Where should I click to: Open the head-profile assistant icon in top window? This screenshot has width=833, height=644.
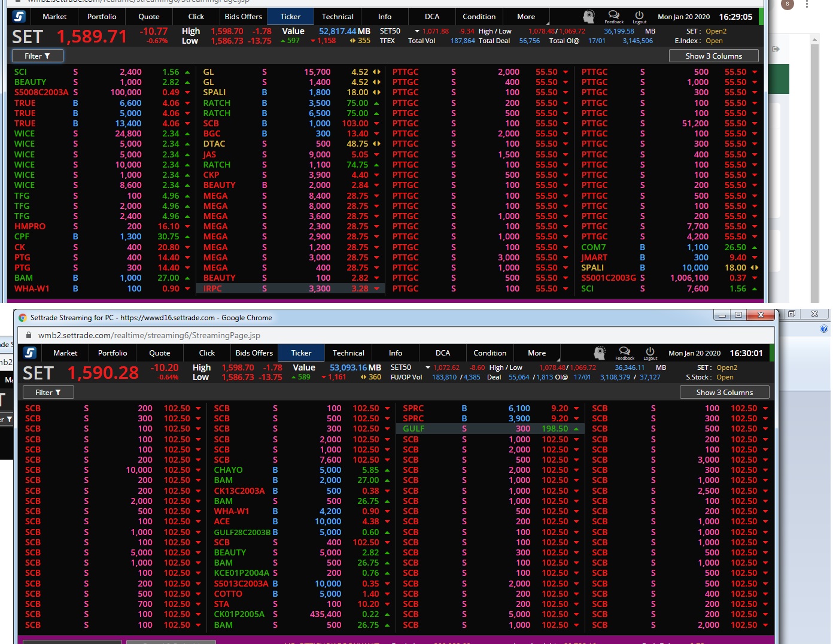(589, 17)
